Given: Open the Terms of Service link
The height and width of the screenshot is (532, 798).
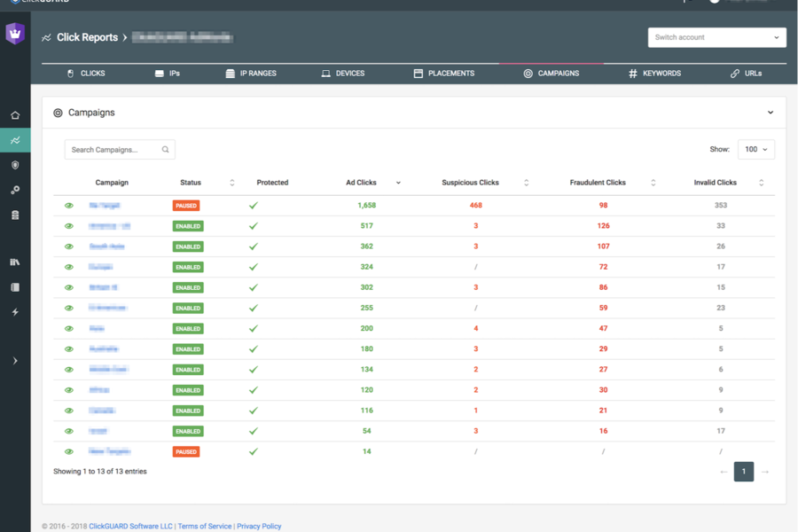Looking at the screenshot, I should [x=205, y=526].
